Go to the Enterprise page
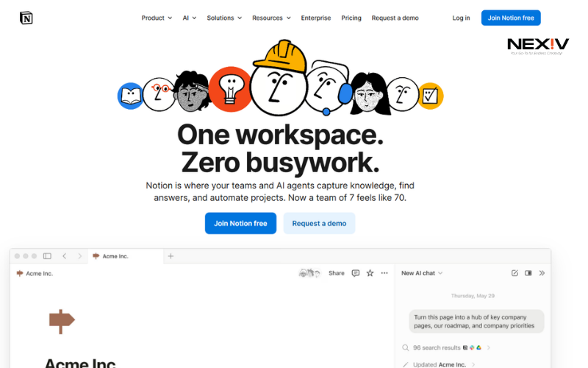Image resolution: width=588 pixels, height=368 pixels. pos(316,18)
